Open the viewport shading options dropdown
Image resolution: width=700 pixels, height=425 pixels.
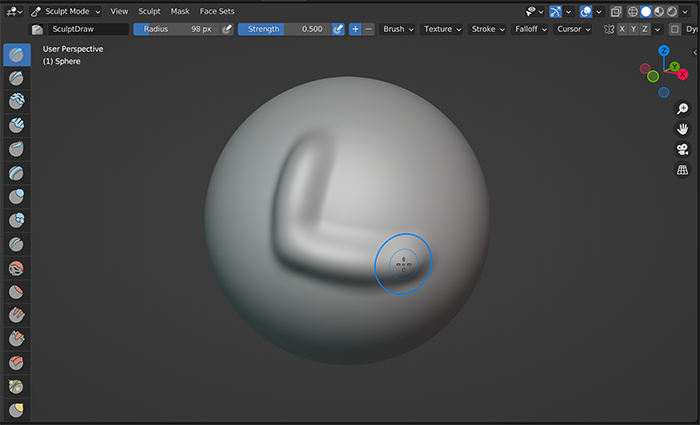pyautogui.click(x=685, y=12)
